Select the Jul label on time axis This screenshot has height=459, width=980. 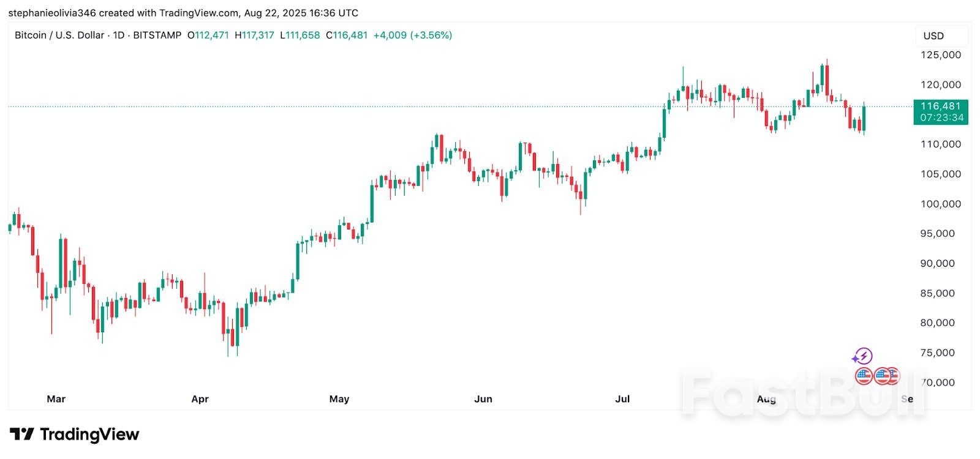(x=622, y=399)
